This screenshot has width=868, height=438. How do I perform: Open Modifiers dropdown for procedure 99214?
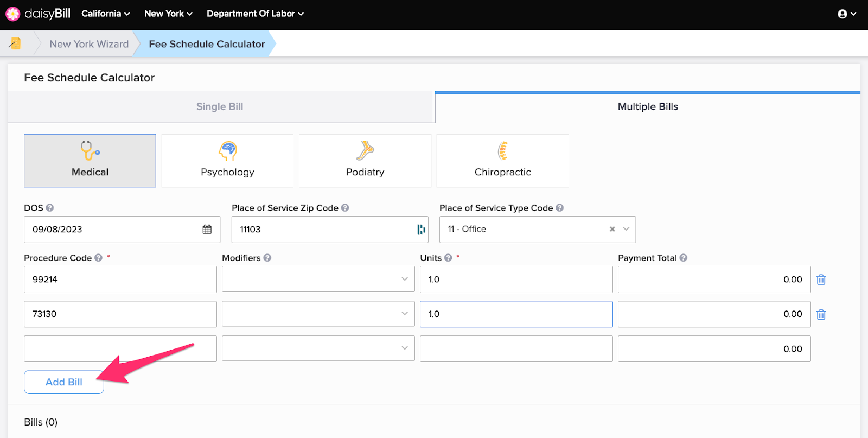click(318, 279)
